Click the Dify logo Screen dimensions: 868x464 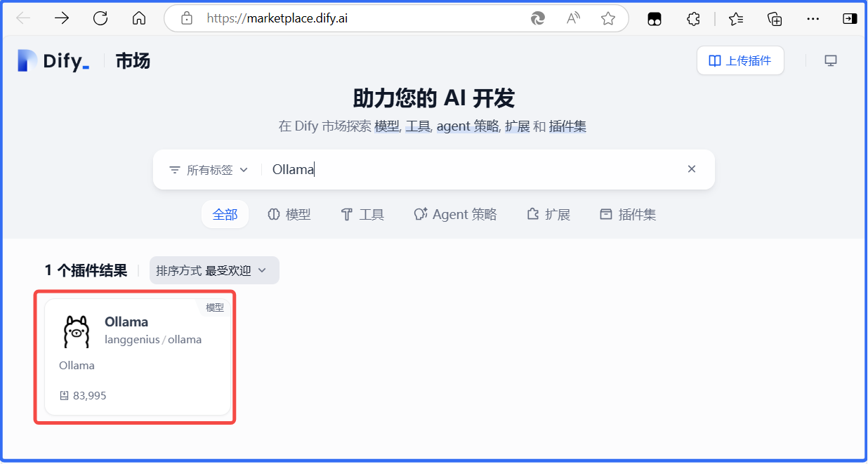(53, 61)
